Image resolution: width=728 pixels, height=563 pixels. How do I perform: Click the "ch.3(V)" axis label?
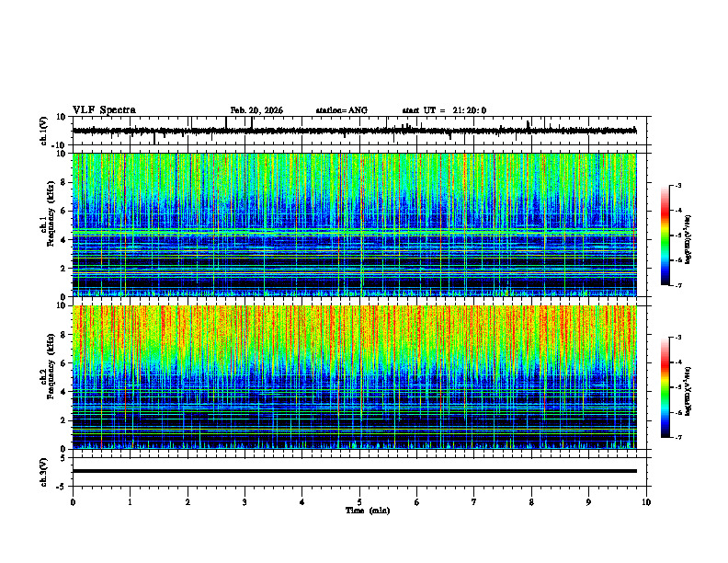[43, 472]
